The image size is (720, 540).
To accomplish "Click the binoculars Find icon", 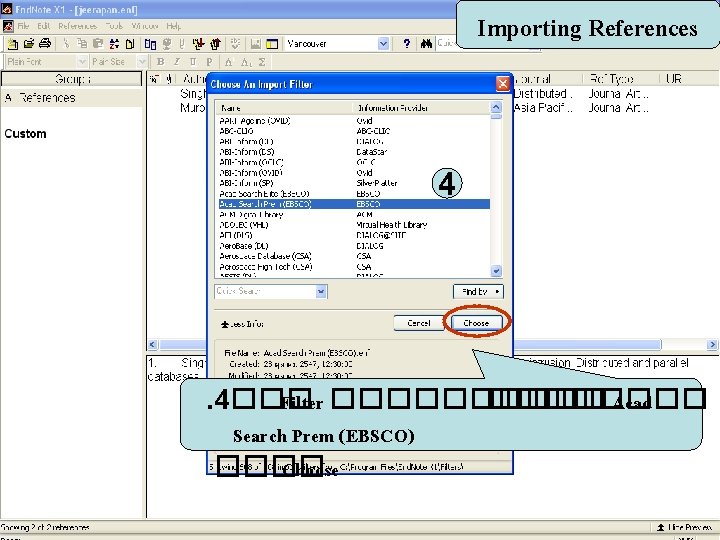I will pos(426,44).
